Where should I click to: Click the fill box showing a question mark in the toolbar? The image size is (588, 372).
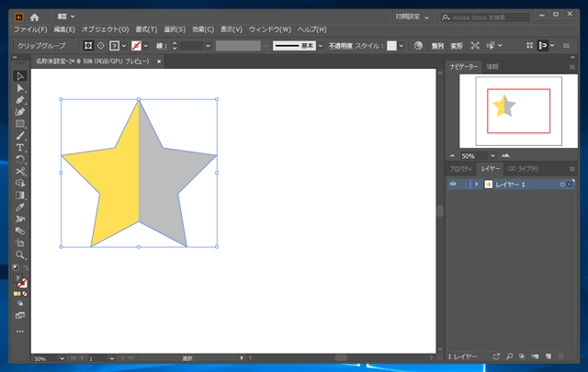point(17,278)
